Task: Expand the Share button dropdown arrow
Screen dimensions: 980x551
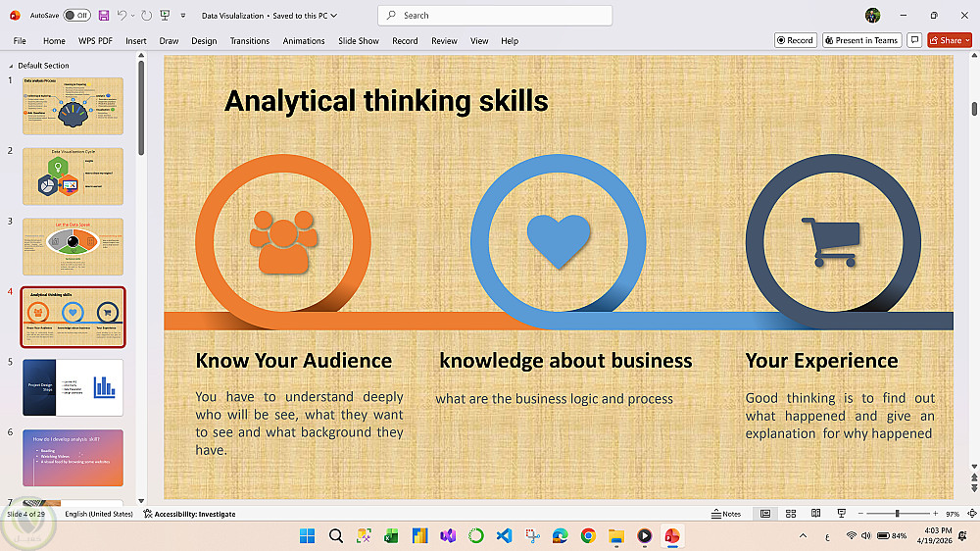Action: (x=967, y=40)
